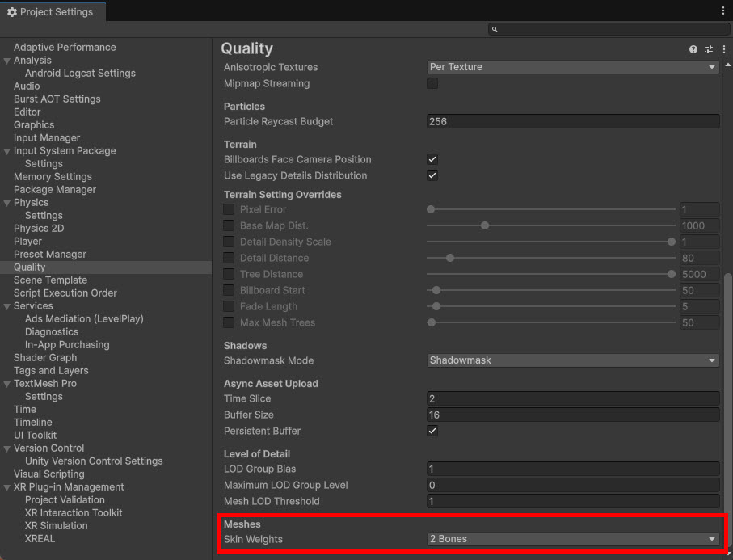Open Burst AOT Settings
Viewport: 733px width, 560px height.
click(x=57, y=99)
